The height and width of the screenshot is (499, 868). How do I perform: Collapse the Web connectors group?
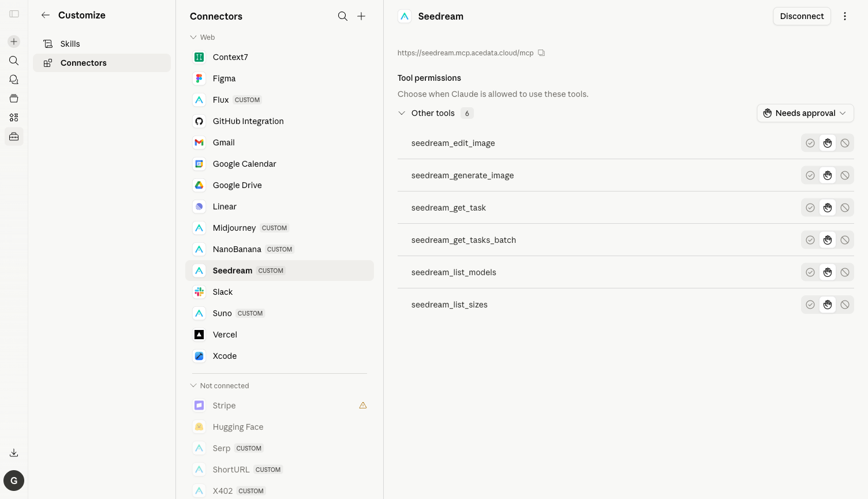tap(193, 37)
